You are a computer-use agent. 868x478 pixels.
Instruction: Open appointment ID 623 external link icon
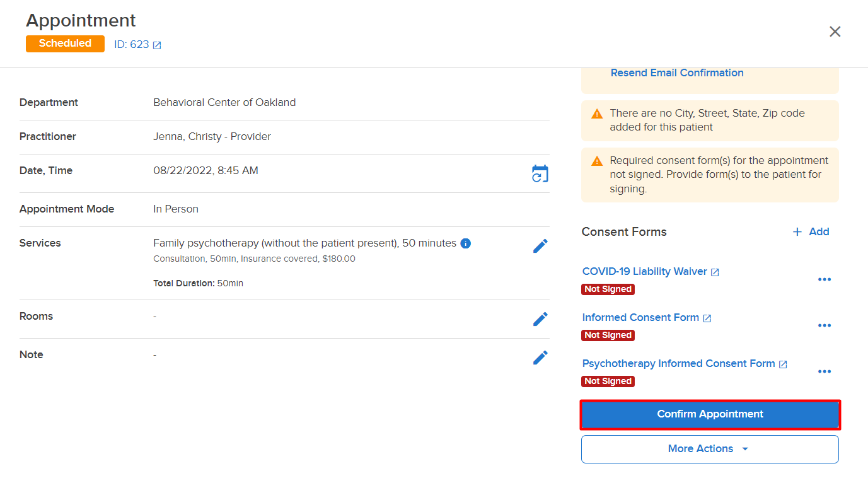[157, 45]
